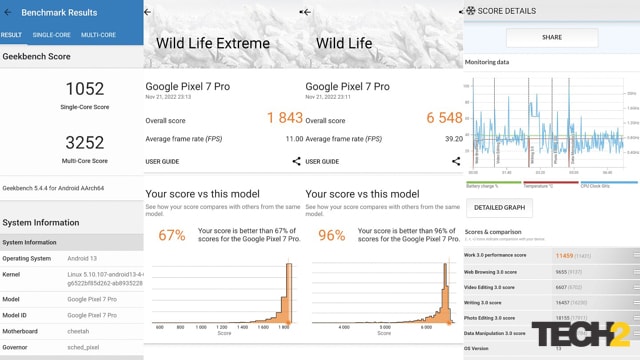Click the Monitoring data line chart
This screenshot has height=360, width=640.
(549, 122)
